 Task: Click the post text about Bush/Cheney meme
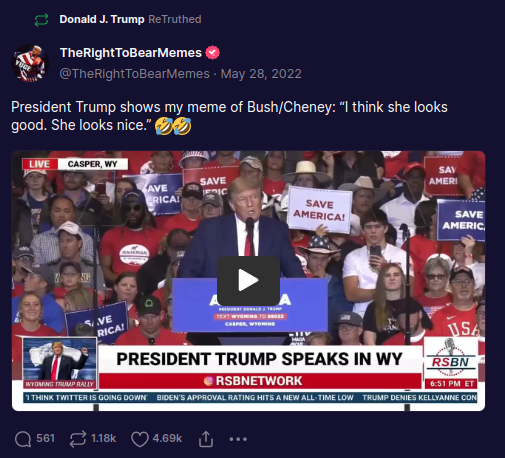pyautogui.click(x=229, y=116)
